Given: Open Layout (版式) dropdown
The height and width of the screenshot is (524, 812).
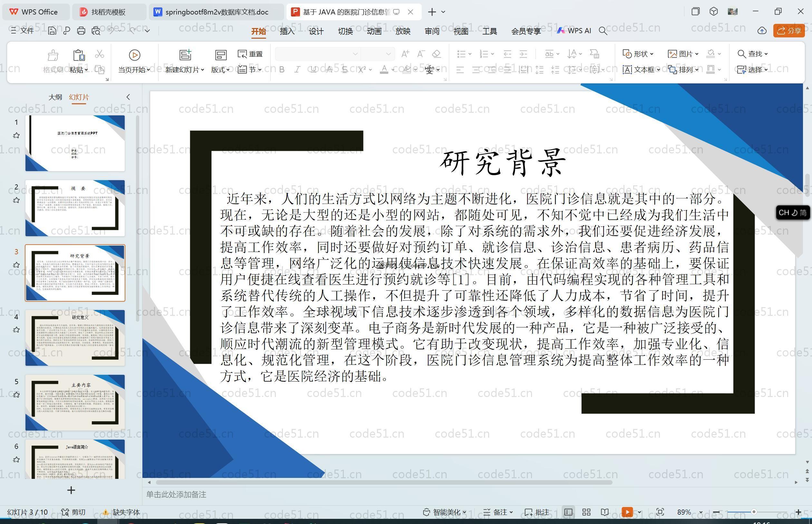Looking at the screenshot, I should point(220,70).
